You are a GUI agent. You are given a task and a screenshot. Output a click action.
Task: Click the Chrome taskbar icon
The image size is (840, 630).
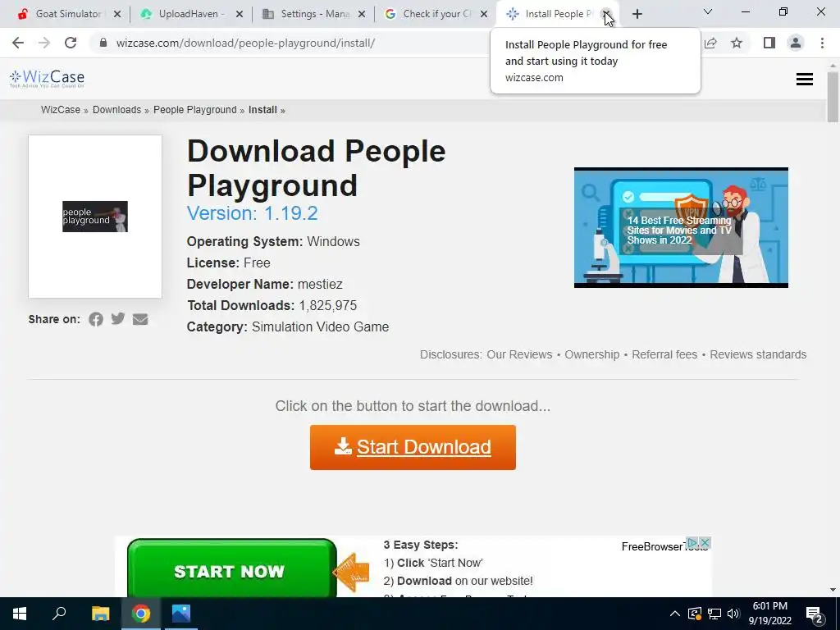[141, 614]
